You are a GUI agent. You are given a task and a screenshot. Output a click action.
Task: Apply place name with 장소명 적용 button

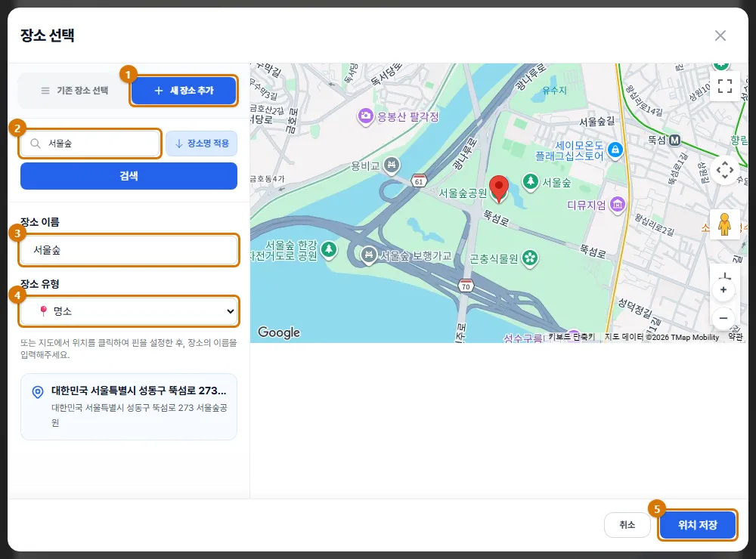point(202,144)
